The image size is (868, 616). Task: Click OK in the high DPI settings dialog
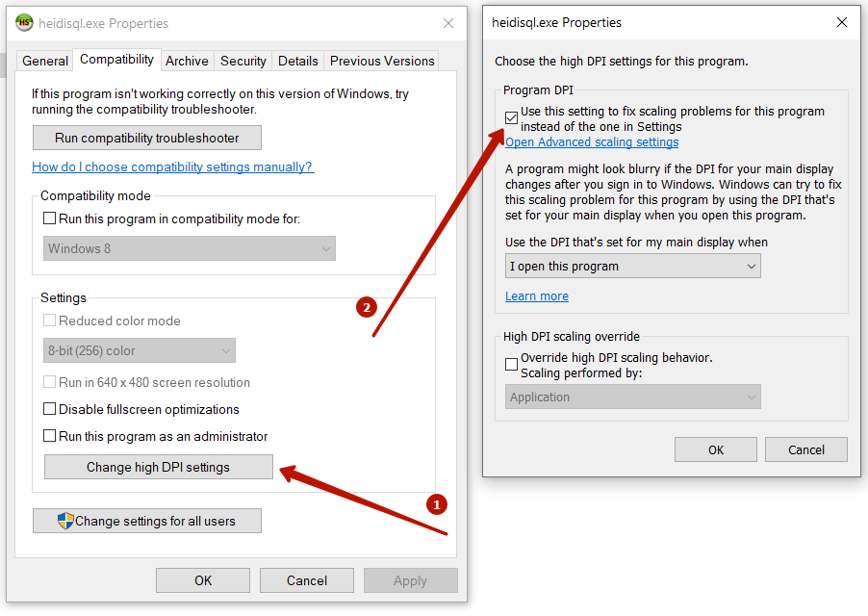click(x=716, y=449)
